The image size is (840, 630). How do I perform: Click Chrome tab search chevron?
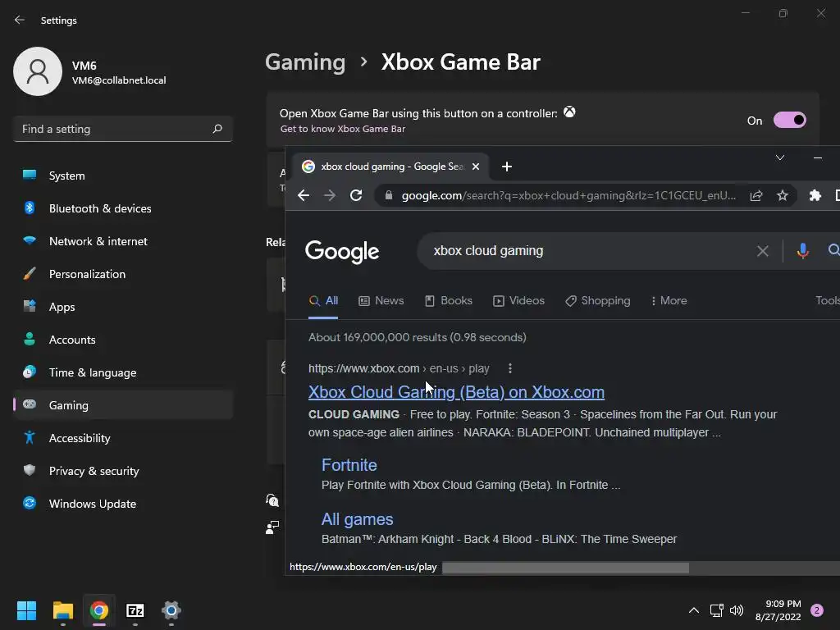coord(780,157)
